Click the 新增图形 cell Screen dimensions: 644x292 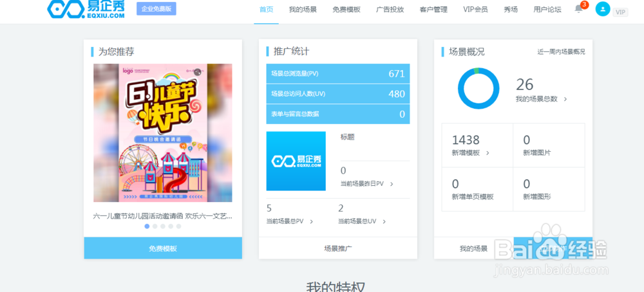[549, 189]
